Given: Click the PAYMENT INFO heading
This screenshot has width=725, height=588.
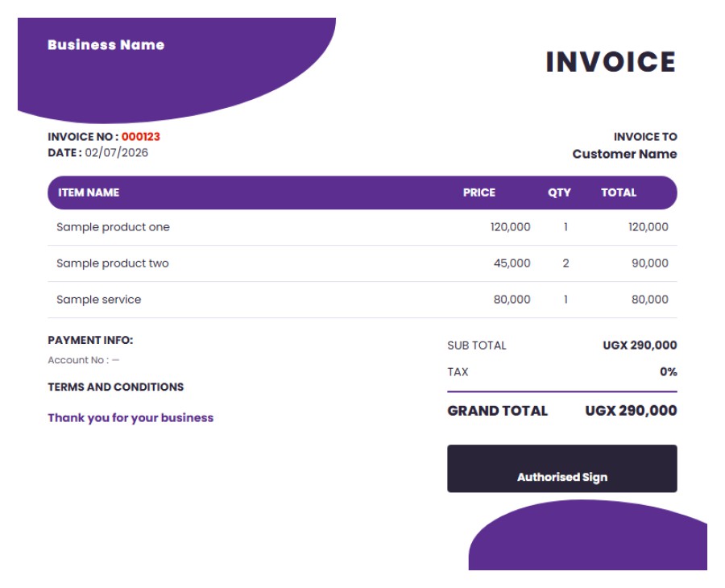Looking at the screenshot, I should [90, 340].
